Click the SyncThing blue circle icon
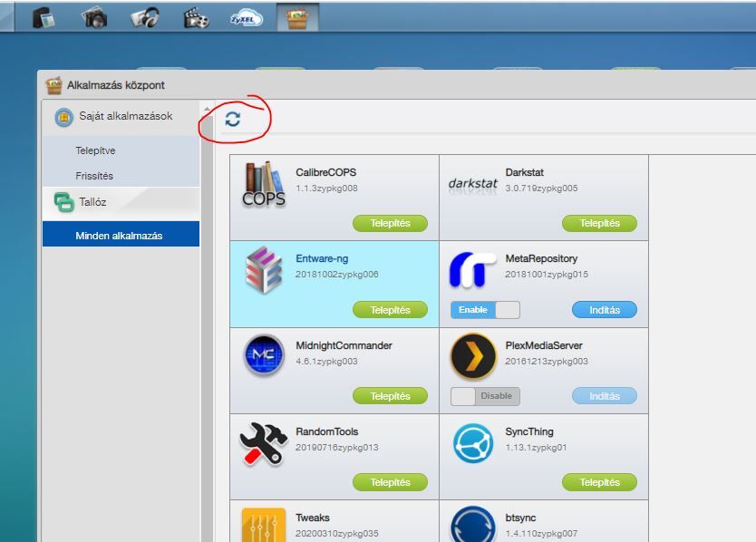Viewport: 756px width, 542px height. [x=473, y=443]
